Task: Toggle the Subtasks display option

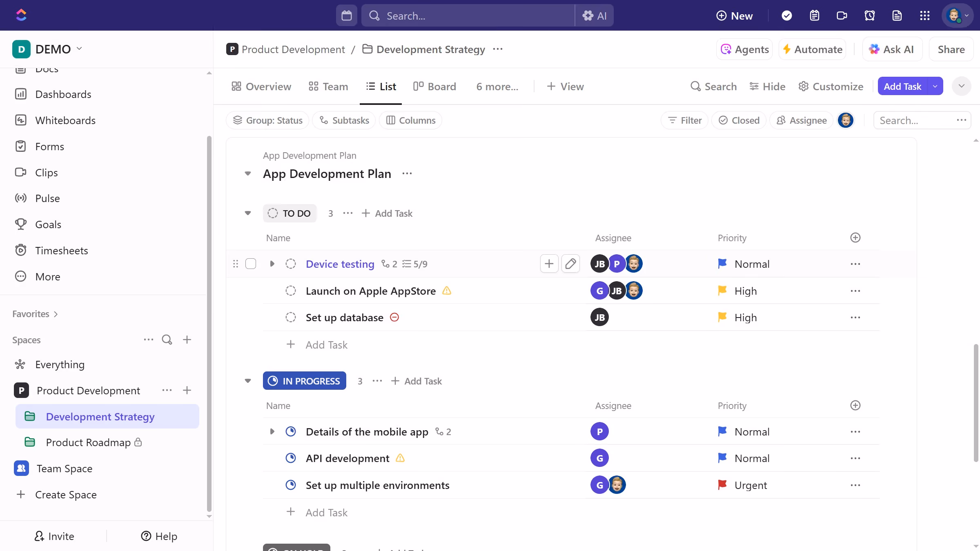Action: click(344, 120)
